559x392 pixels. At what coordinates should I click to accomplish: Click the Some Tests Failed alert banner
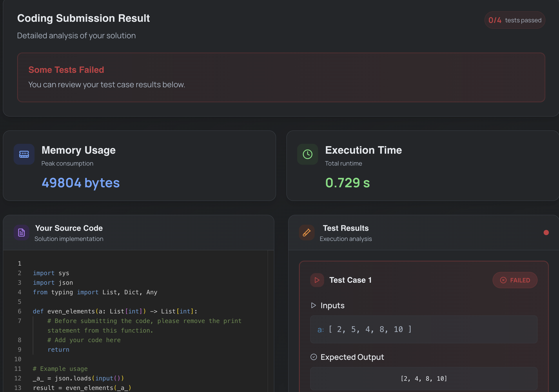[281, 77]
